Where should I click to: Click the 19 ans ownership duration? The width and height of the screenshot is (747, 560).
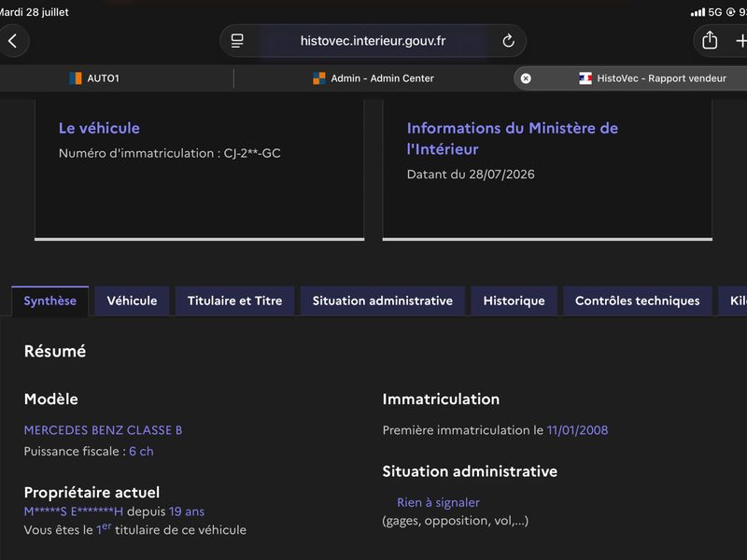click(x=186, y=511)
